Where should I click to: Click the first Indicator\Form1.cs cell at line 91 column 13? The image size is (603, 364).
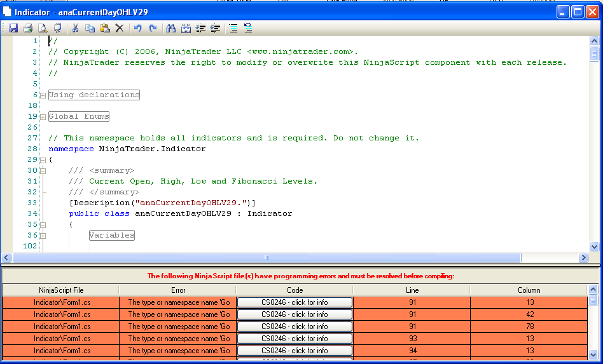pyautogui.click(x=61, y=302)
